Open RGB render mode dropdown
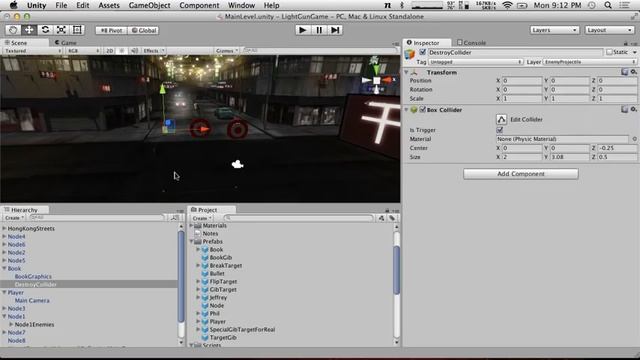The image size is (640, 360). 83,51
